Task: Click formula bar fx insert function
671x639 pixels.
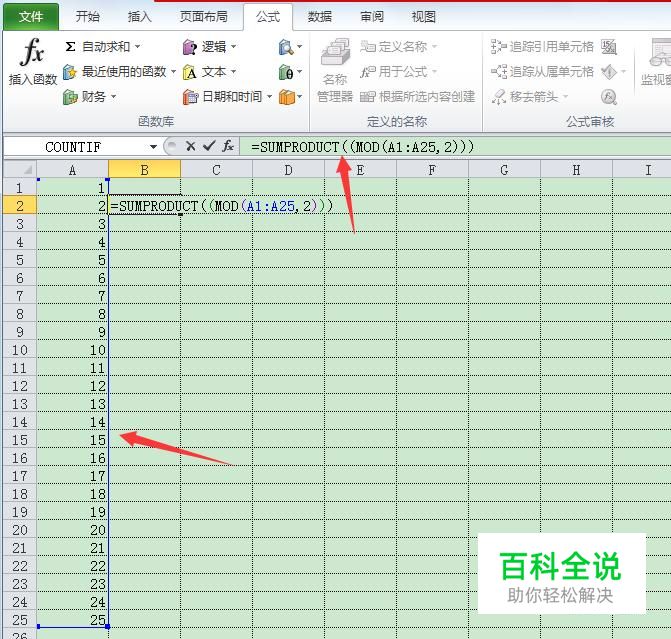Action: coord(228,146)
